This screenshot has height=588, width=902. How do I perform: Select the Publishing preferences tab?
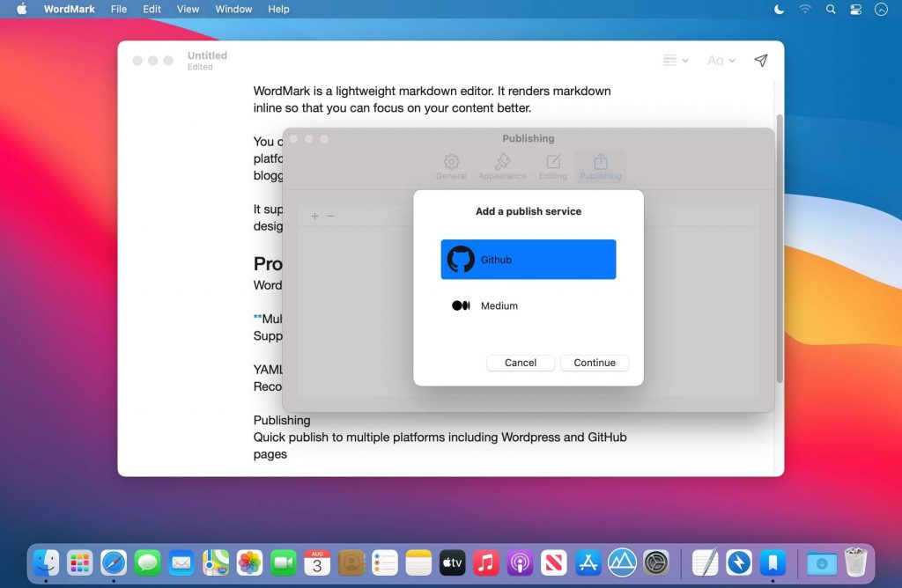[601, 166]
